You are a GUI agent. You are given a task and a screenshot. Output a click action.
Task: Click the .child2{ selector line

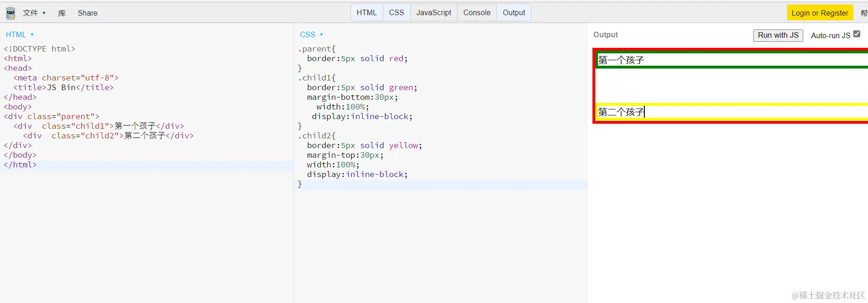[317, 136]
